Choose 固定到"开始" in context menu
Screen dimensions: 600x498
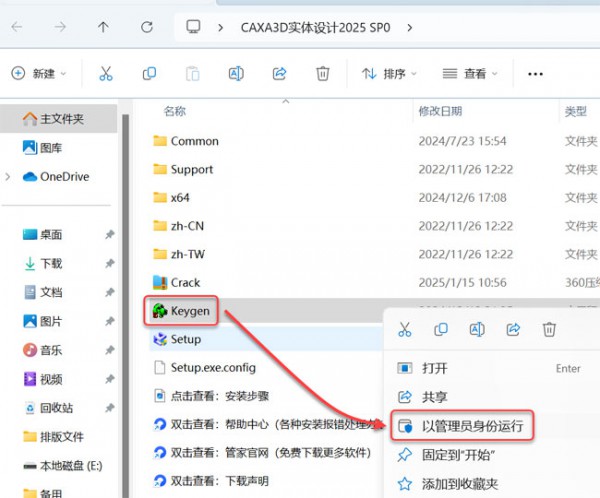tap(492, 455)
